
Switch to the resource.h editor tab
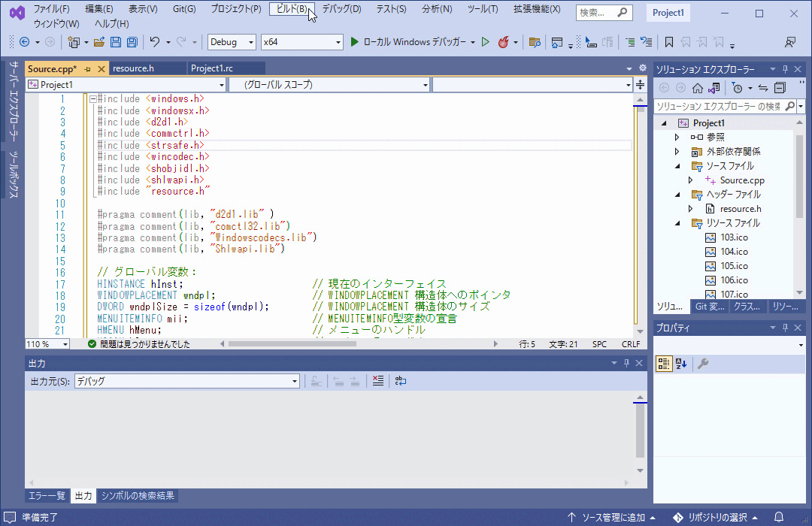[x=147, y=67]
